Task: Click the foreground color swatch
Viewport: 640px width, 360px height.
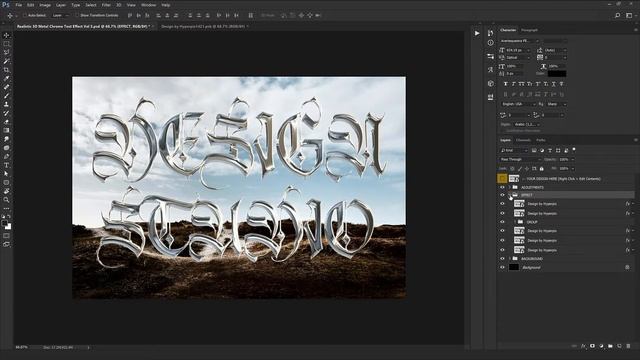Action: pyautogui.click(x=4, y=223)
